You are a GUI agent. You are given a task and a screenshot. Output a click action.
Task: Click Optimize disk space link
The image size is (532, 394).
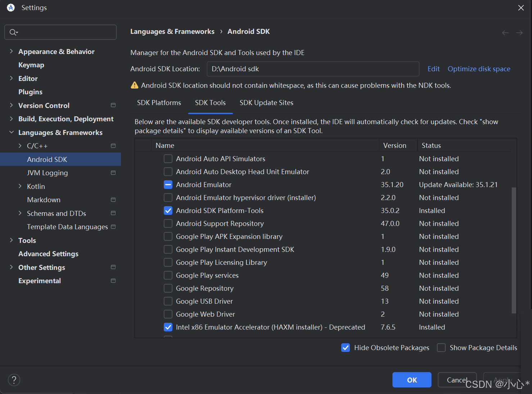click(479, 69)
